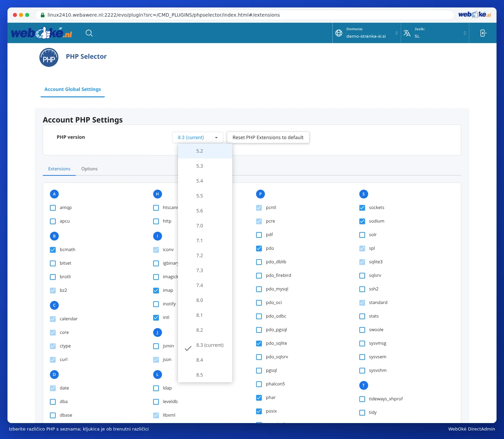
Task: Toggle the pdo_mysql checkbox
Action: pos(259,289)
